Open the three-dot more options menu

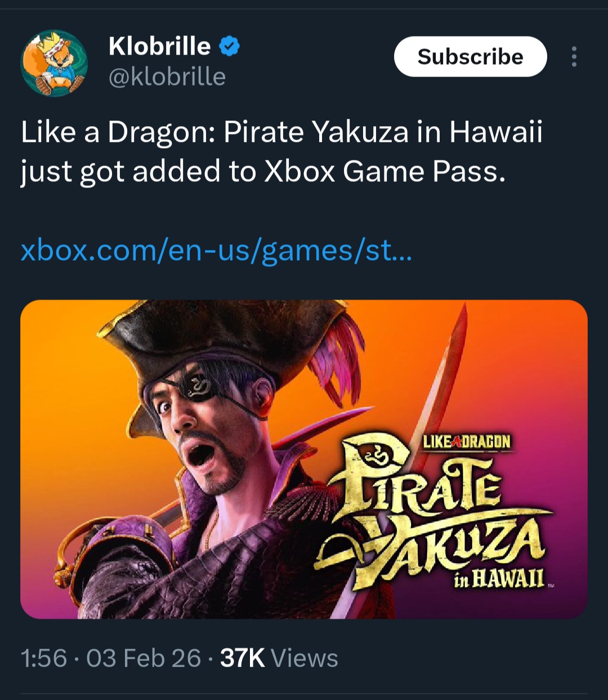[574, 57]
